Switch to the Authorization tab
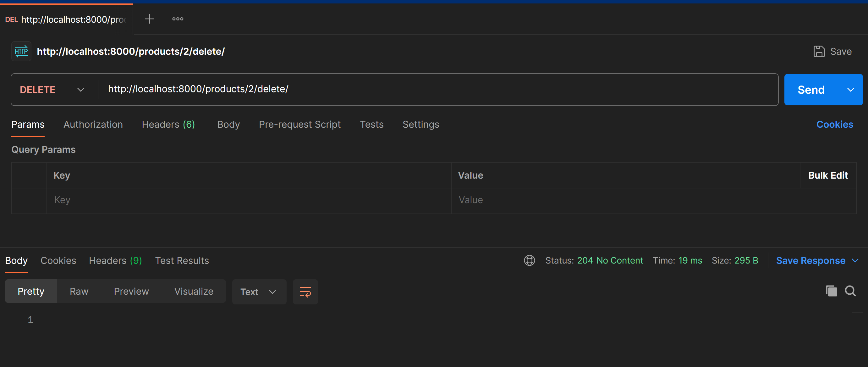 [93, 125]
